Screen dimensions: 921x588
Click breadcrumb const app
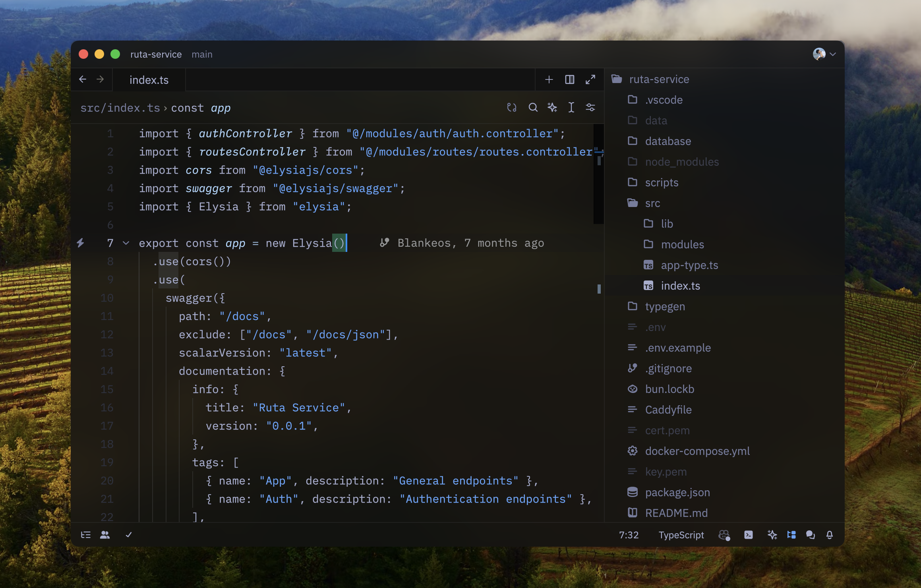201,108
